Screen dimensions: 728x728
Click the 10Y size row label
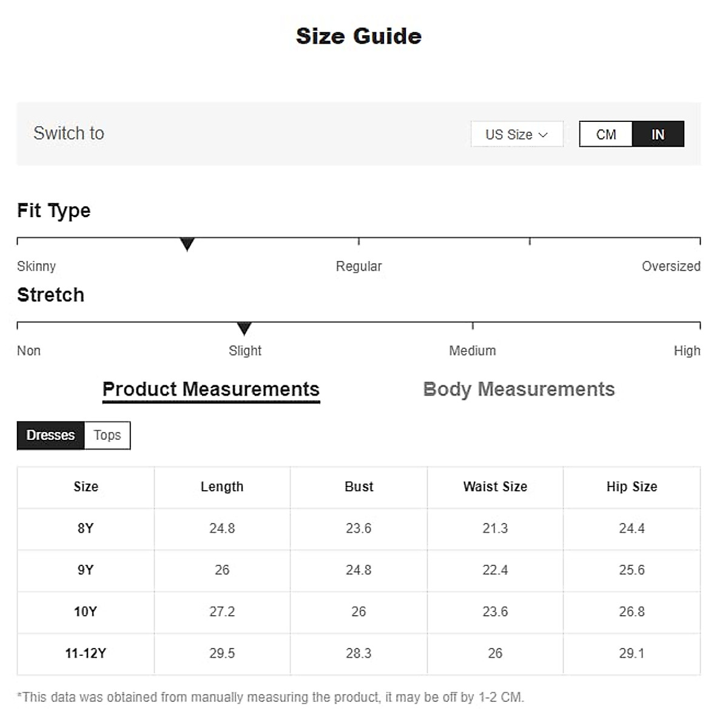click(86, 612)
